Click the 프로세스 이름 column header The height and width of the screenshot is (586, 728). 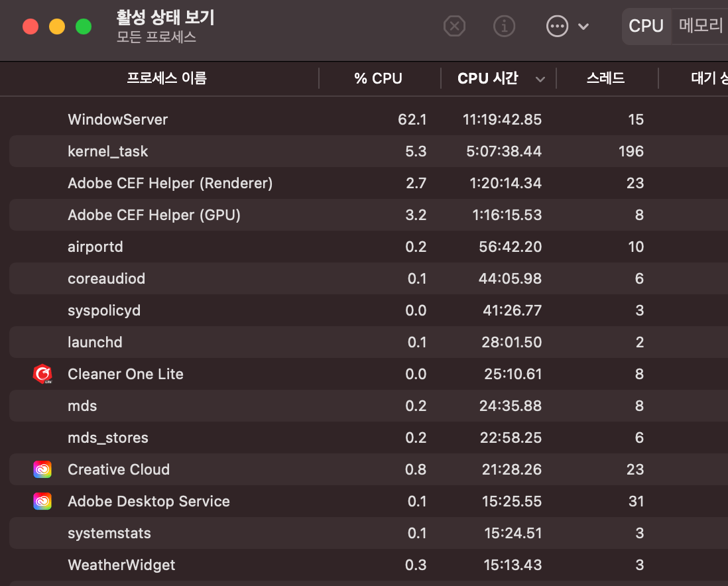coord(166,78)
